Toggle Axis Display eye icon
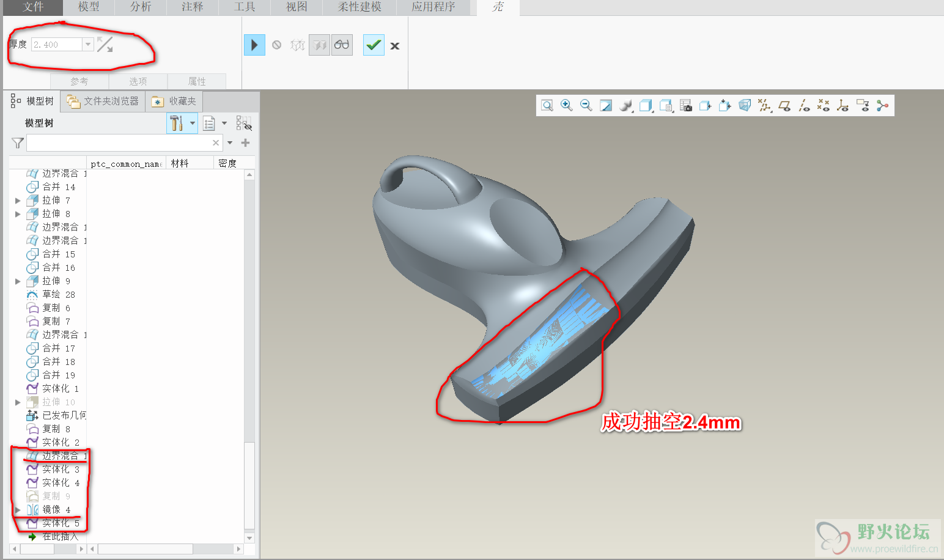Viewport: 944px width, 560px height. [x=804, y=106]
